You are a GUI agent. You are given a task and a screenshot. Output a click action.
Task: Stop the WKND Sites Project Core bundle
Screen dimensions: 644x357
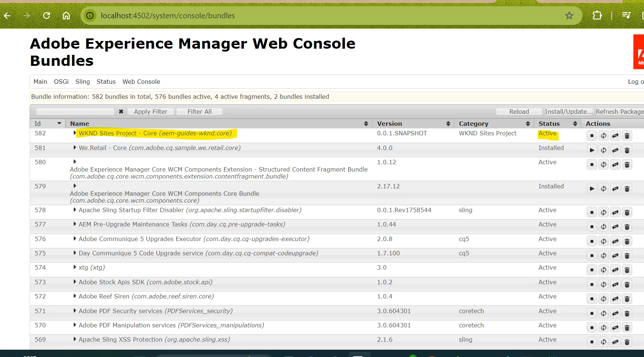[x=592, y=136]
